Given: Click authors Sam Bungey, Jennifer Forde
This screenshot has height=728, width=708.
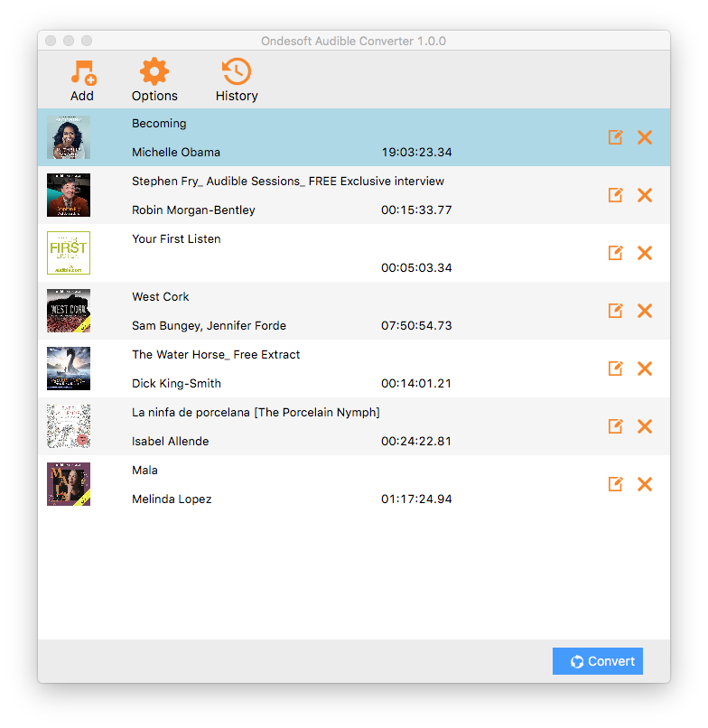Looking at the screenshot, I should coord(209,326).
